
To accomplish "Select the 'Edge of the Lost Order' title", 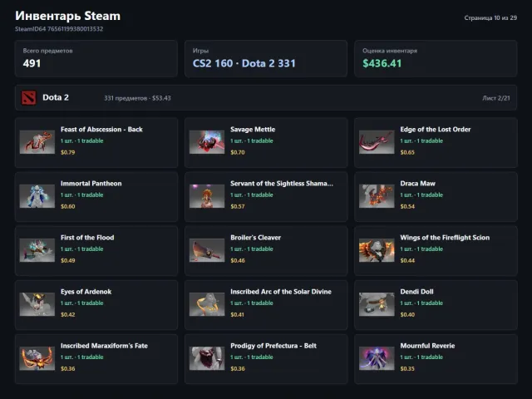I will 436,130.
